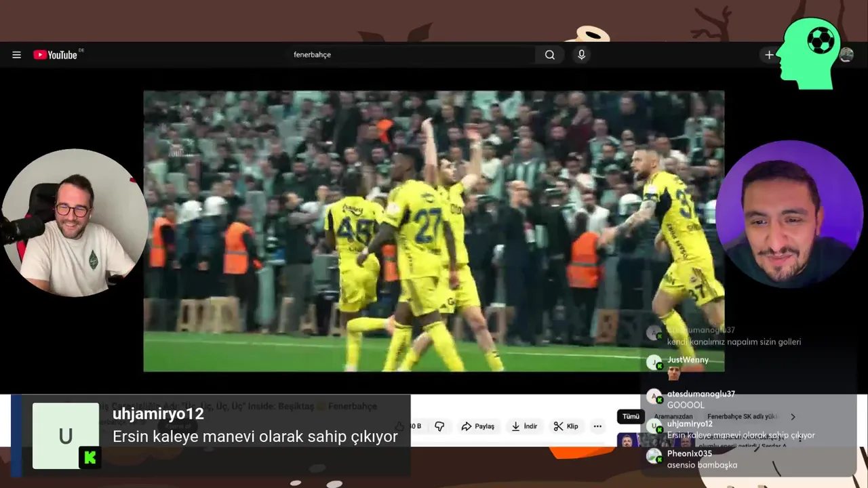Viewport: 868px width, 488px height.
Task: Click the green football head logo
Action: click(x=808, y=54)
